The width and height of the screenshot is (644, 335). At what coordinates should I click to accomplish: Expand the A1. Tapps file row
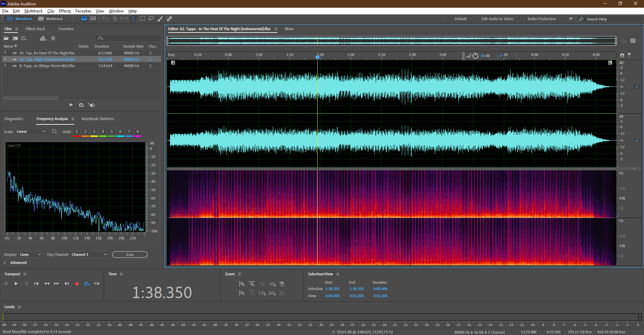pos(5,53)
